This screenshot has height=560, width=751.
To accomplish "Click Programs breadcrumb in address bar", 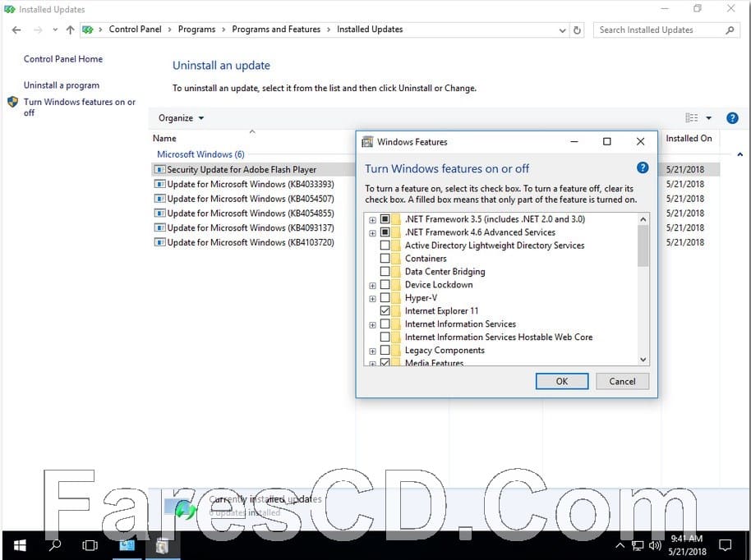I will 197,30.
